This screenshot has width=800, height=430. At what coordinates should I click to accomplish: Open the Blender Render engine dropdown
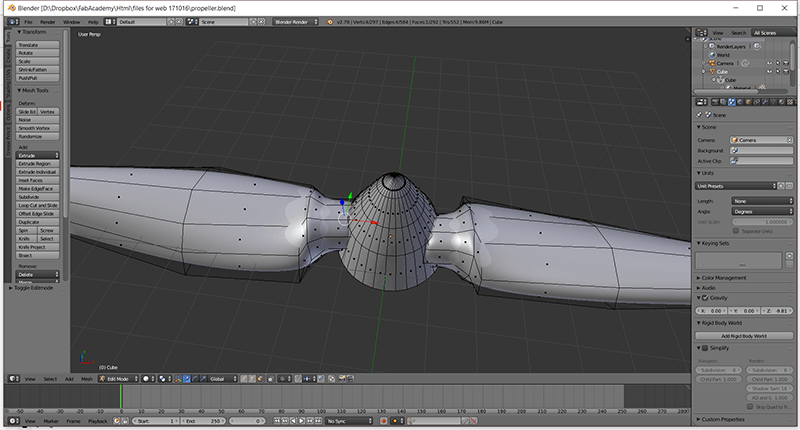(x=297, y=20)
